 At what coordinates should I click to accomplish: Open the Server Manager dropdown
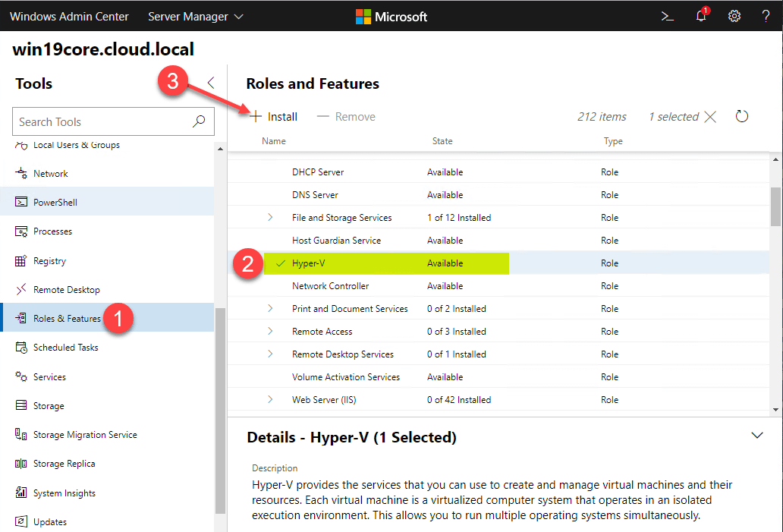[196, 17]
